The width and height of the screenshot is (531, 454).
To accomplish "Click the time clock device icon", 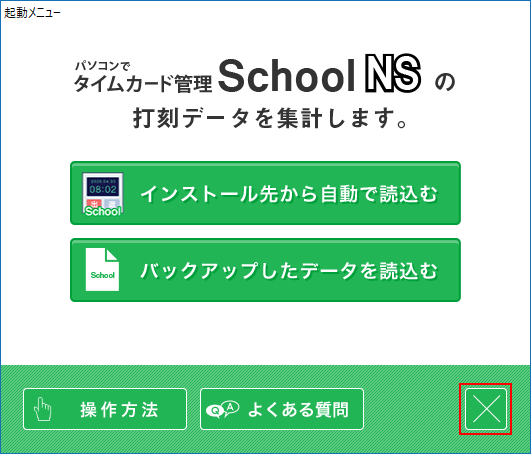I will click(103, 194).
